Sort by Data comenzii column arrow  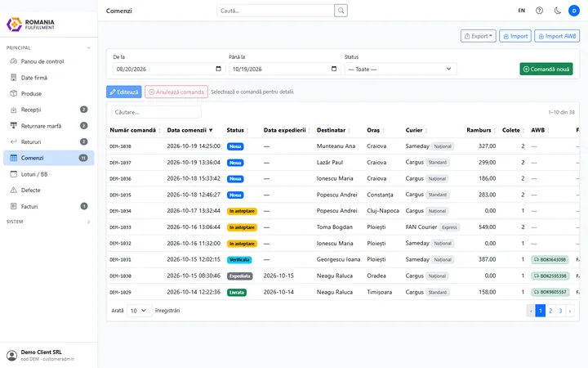pos(211,130)
